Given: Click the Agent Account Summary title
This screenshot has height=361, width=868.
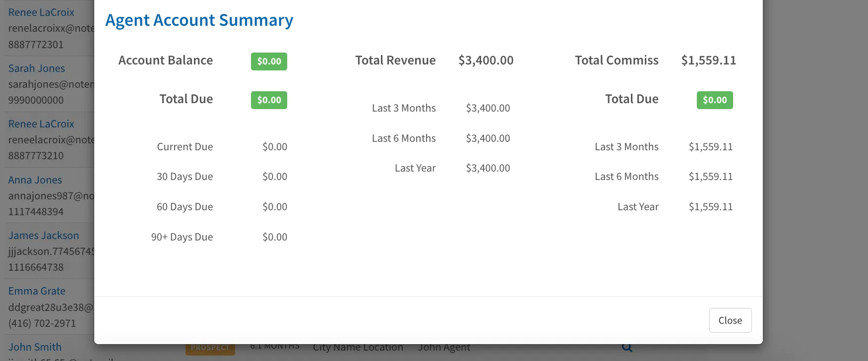Looking at the screenshot, I should click(x=199, y=20).
